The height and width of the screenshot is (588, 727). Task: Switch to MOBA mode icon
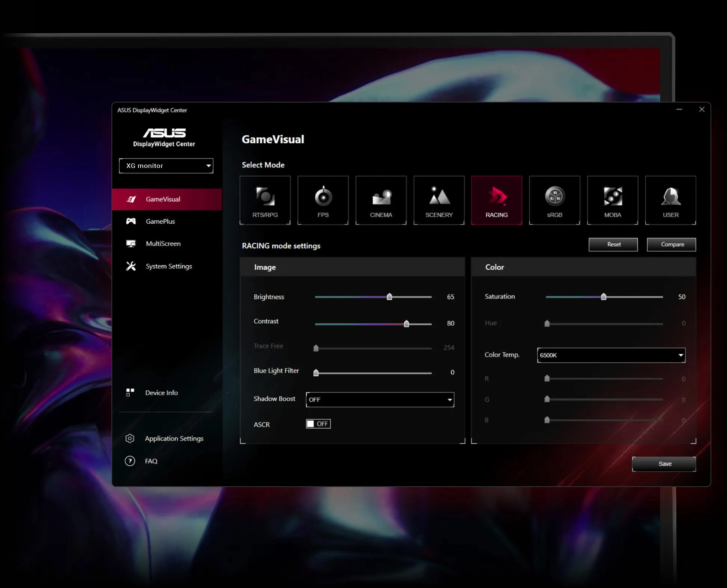[x=612, y=200]
